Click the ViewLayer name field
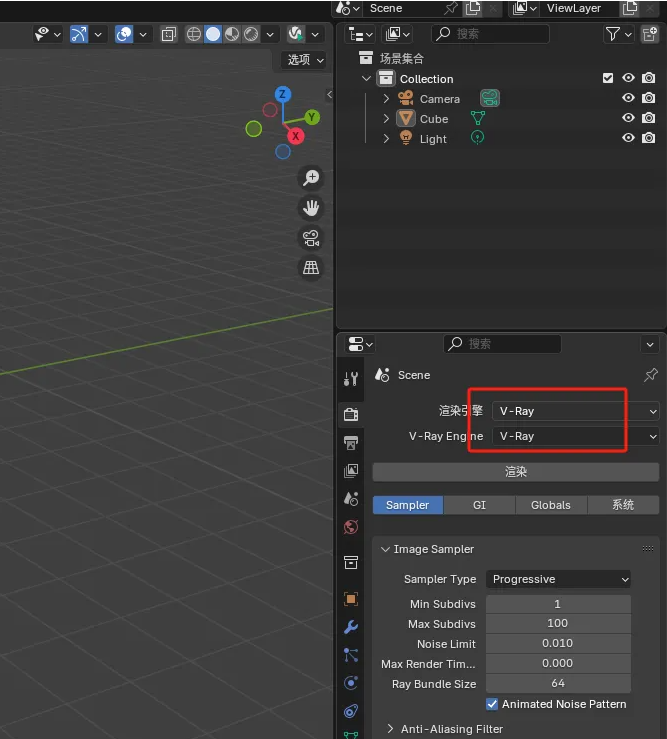 [x=580, y=8]
